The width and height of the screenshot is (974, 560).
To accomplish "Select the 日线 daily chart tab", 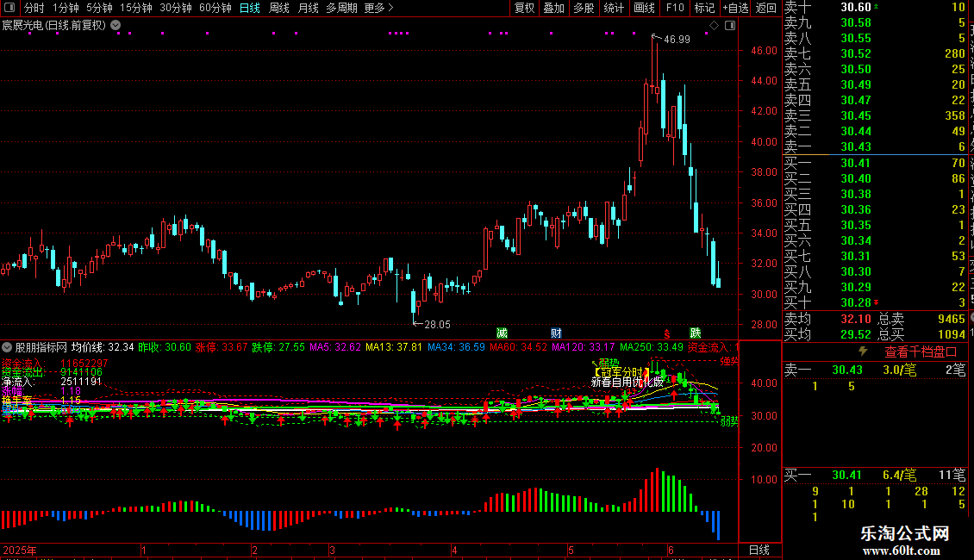I will point(250,8).
